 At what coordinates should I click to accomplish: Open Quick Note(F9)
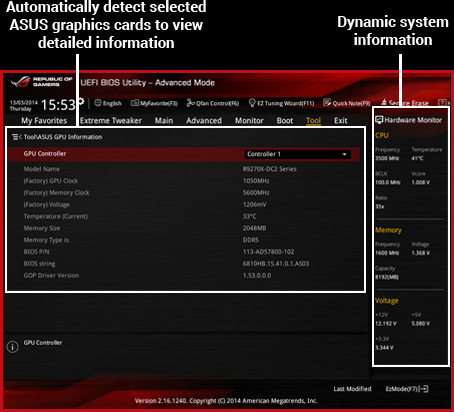point(347,103)
